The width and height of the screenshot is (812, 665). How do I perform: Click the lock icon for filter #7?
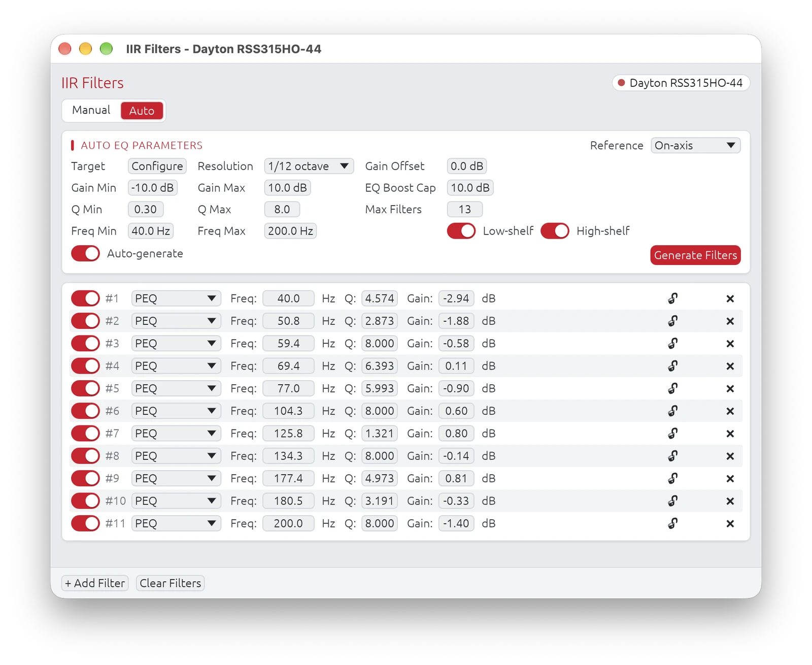(x=673, y=434)
